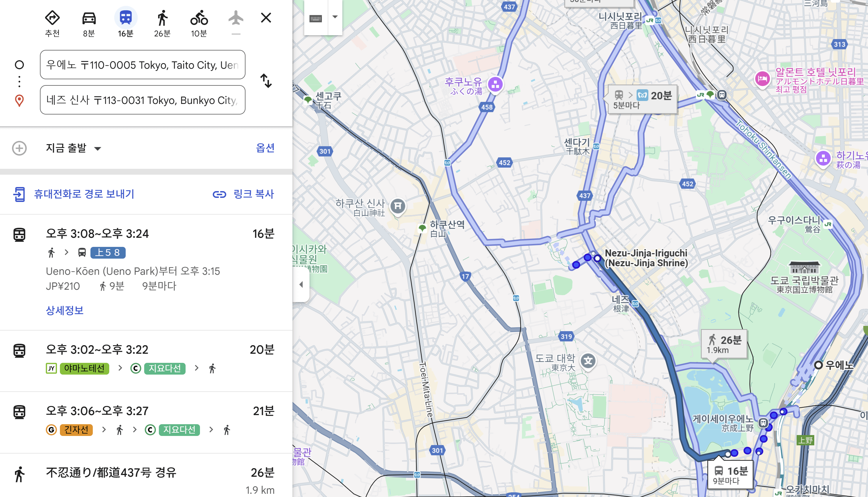
Task: Expand the input tools dropdown arrow
Action: pyautogui.click(x=335, y=17)
